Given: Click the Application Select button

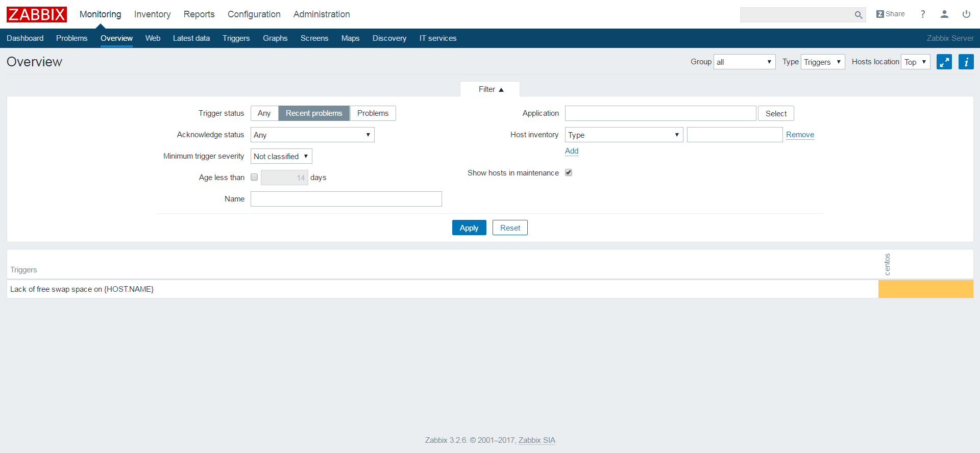Looking at the screenshot, I should 776,113.
